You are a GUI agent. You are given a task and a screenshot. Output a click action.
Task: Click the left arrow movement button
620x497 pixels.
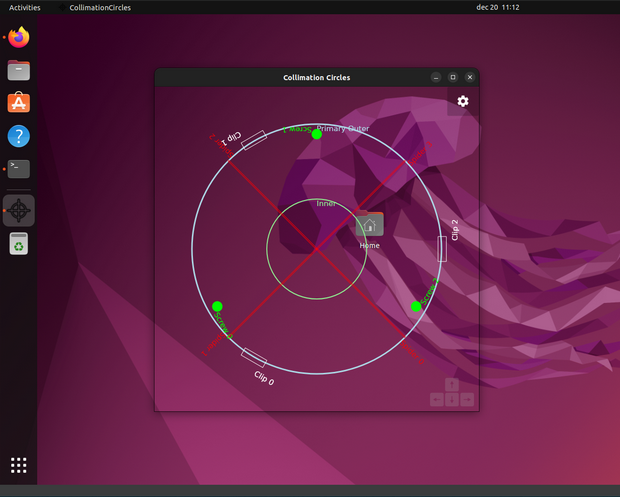point(437,399)
